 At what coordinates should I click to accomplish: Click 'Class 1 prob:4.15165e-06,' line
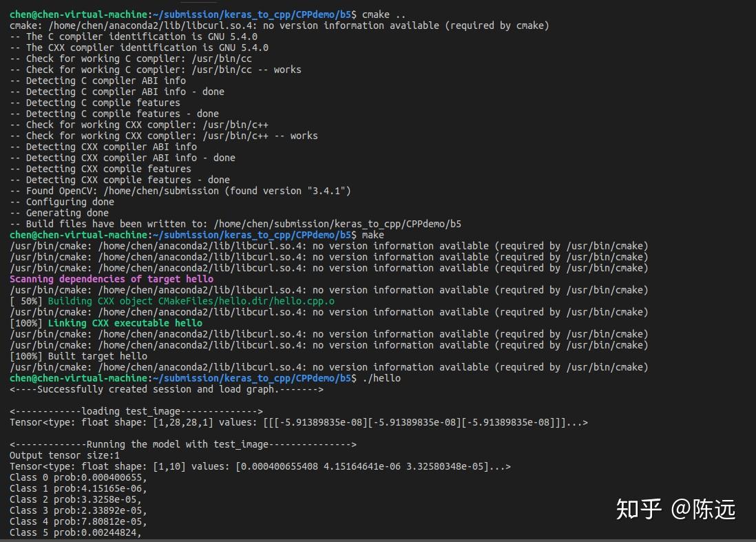[78, 489]
